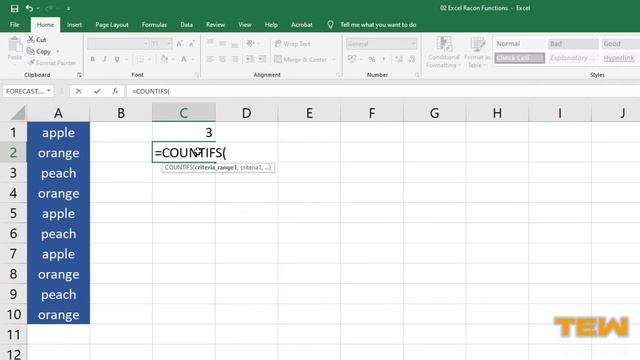Apply the Hyperlink cell style
Viewport: 640px width, 360px height.
tap(620, 58)
